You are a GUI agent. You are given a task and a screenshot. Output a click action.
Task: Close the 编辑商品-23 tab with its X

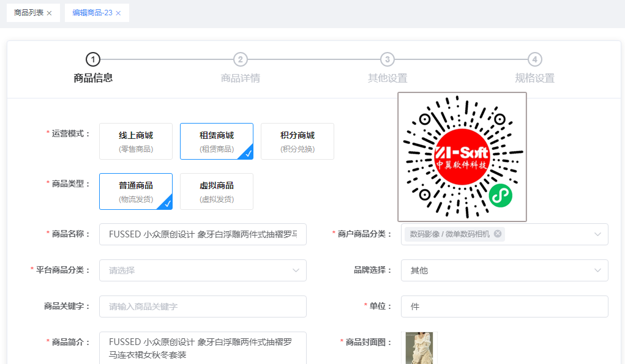(118, 13)
